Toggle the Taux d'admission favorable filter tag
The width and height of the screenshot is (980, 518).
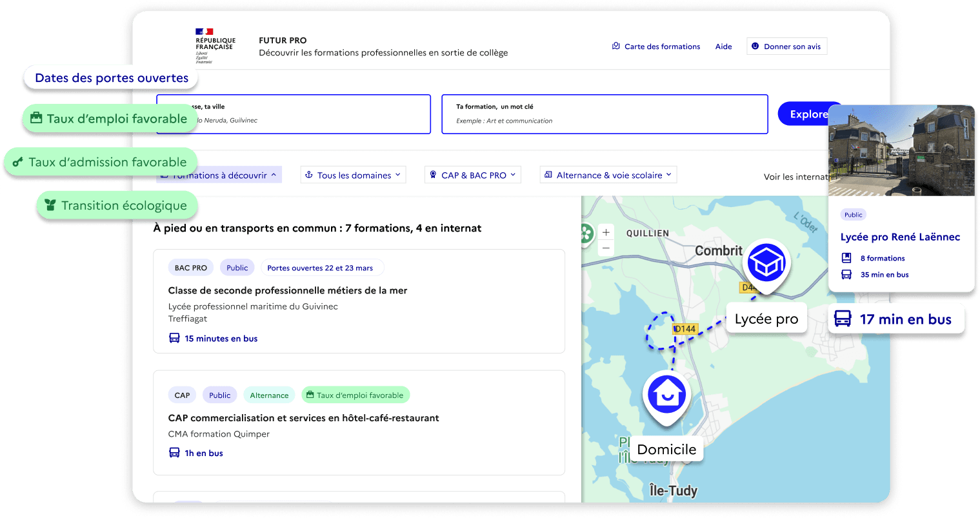pyautogui.click(x=101, y=162)
